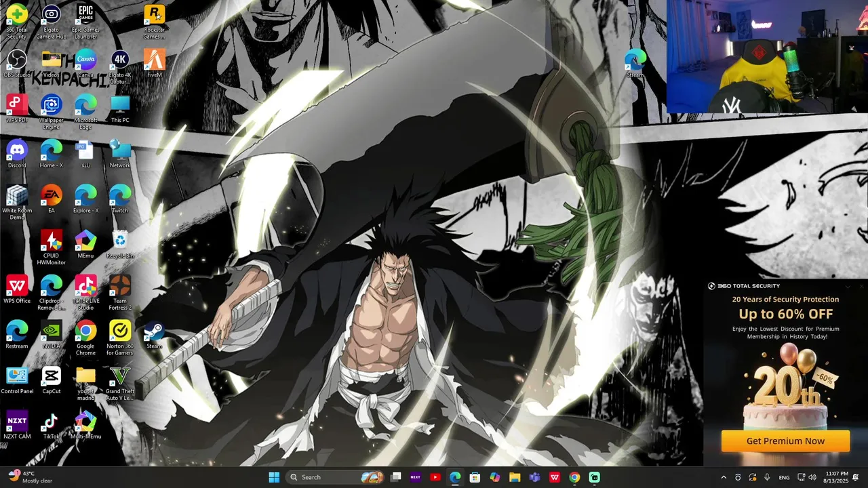Open File Explorer from the taskbar
868x488 pixels.
[x=515, y=477]
